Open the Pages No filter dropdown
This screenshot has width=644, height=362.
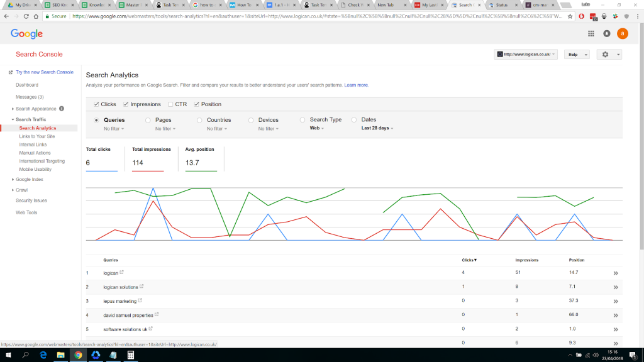(x=165, y=129)
